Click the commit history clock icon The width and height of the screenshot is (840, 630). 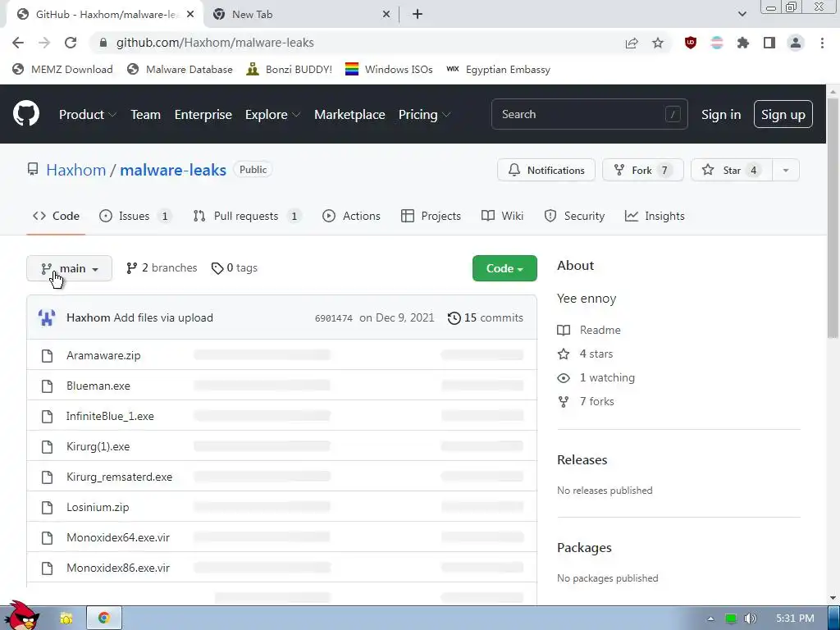click(x=454, y=318)
